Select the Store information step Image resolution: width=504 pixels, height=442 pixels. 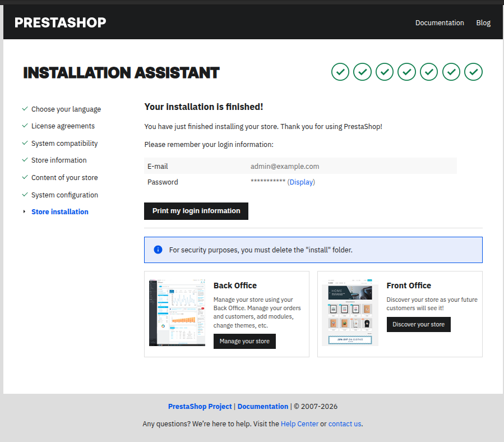59,160
